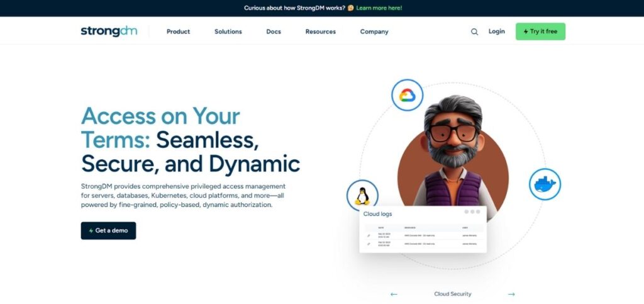Open the Resources menu

coord(320,31)
